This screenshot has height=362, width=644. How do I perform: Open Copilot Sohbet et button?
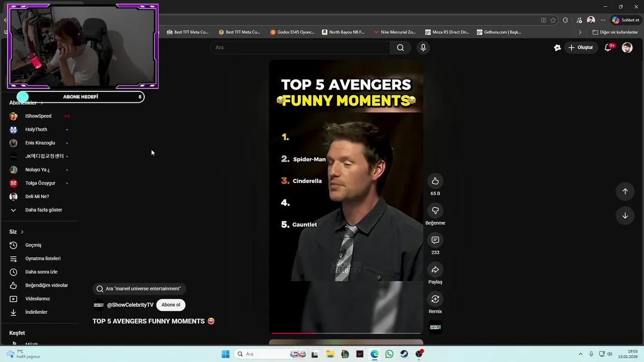tap(625, 20)
